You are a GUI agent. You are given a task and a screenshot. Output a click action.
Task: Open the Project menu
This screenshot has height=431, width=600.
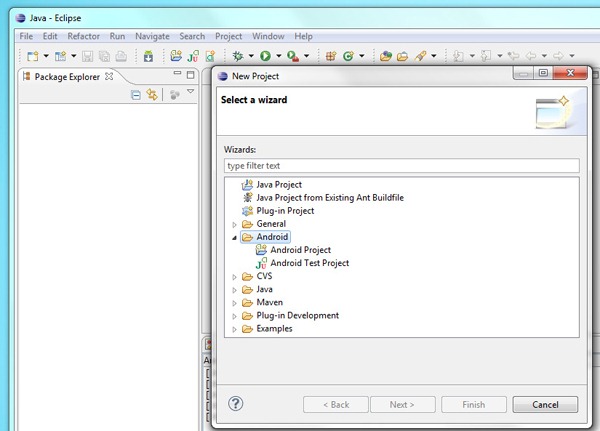228,36
